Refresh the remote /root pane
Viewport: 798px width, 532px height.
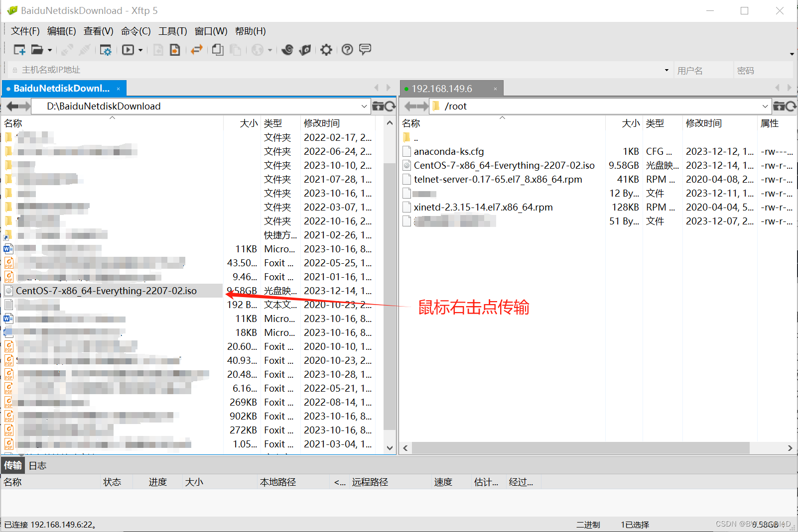pyautogui.click(x=791, y=106)
